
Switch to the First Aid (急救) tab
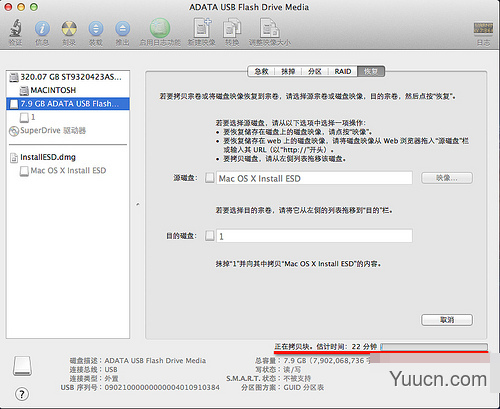coord(261,71)
